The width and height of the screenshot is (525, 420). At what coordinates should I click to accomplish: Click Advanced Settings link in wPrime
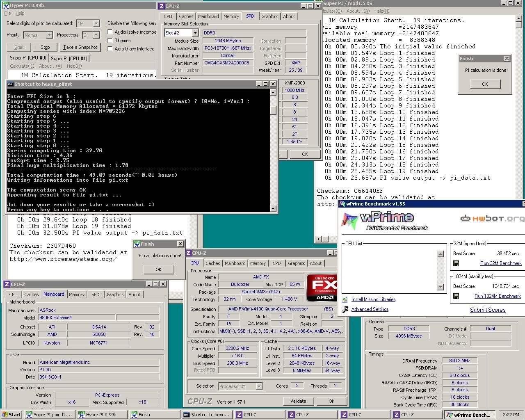click(370, 310)
